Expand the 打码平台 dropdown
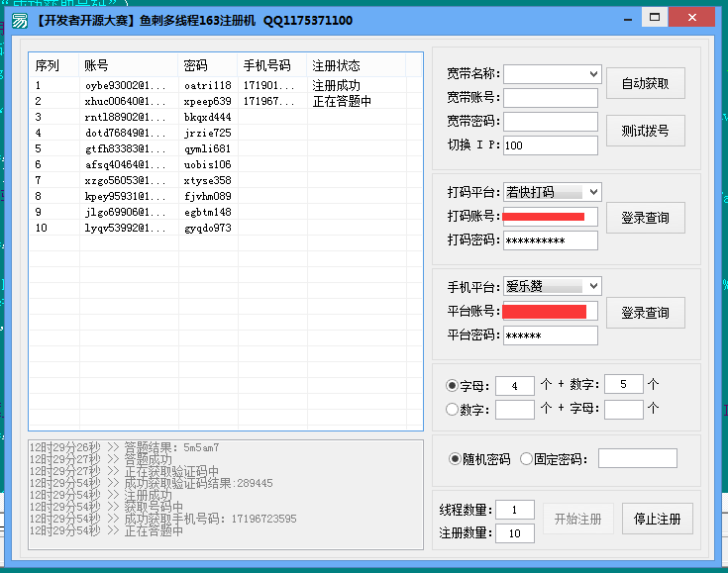The height and width of the screenshot is (573, 728). [552, 192]
